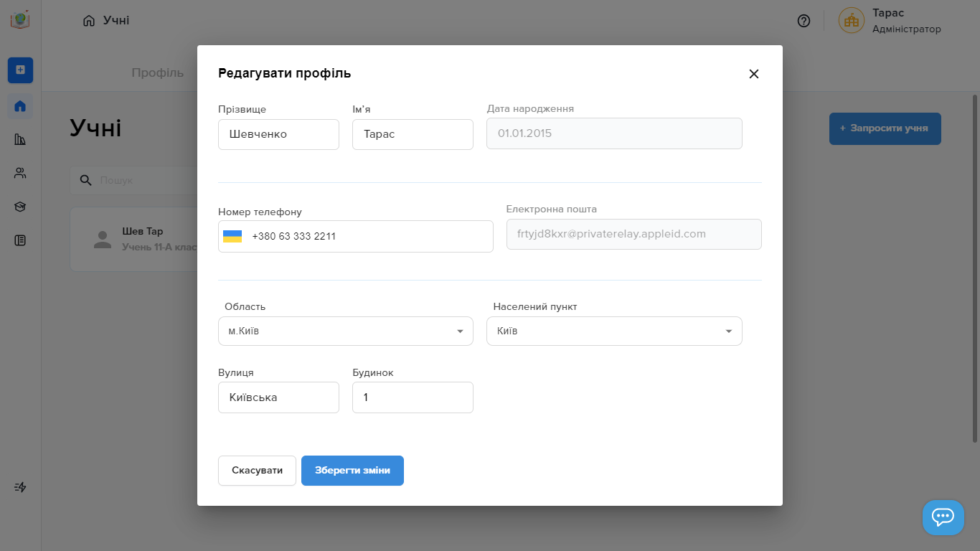Click the Будинок field

pos(413,397)
